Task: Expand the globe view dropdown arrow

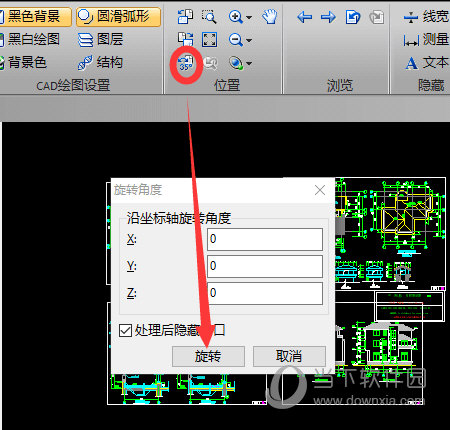Action: pyautogui.click(x=249, y=63)
